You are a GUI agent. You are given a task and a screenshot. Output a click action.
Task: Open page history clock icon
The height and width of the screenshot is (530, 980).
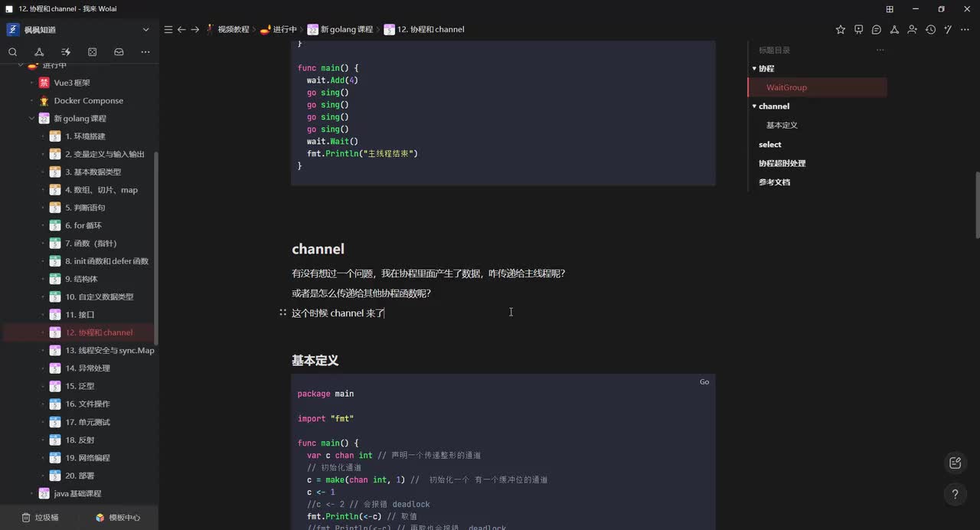930,29
